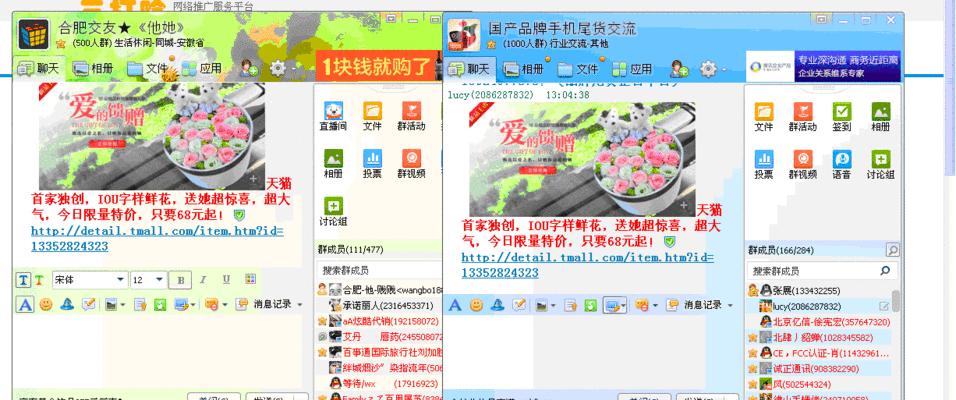Open settings gear menu in 合肥交友 window

point(277,68)
